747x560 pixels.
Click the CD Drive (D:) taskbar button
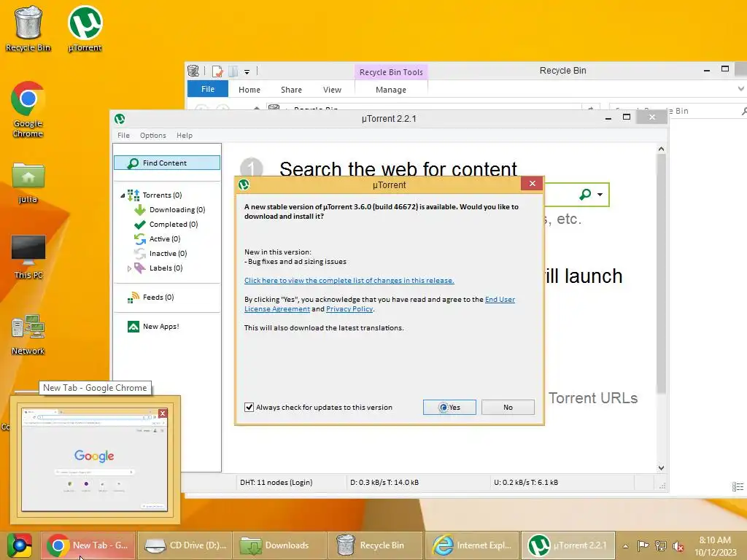tap(185, 545)
